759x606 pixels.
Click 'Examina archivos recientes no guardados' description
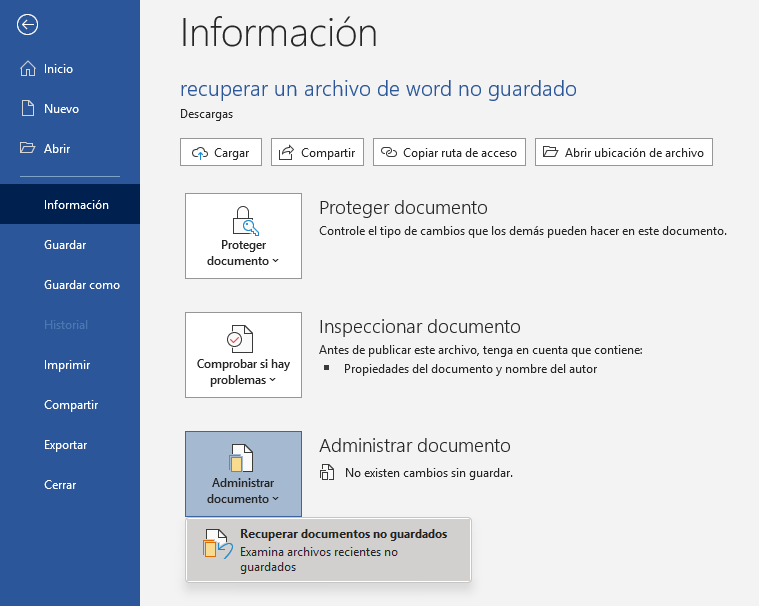(319, 560)
